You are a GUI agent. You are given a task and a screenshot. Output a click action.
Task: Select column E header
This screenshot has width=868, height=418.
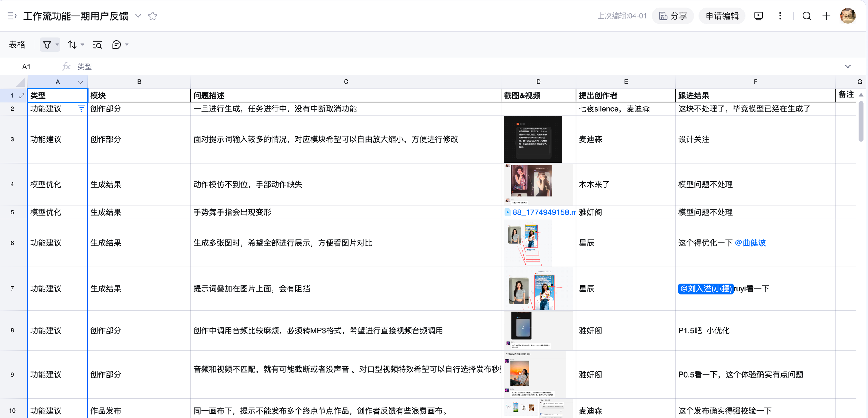[x=626, y=82]
